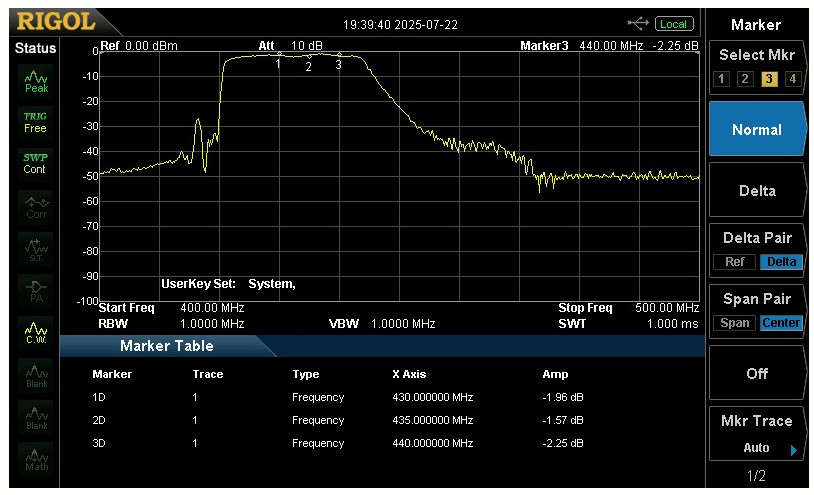Click the SWP Cont sweep icon
This screenshot has height=495, width=814.
(x=36, y=163)
